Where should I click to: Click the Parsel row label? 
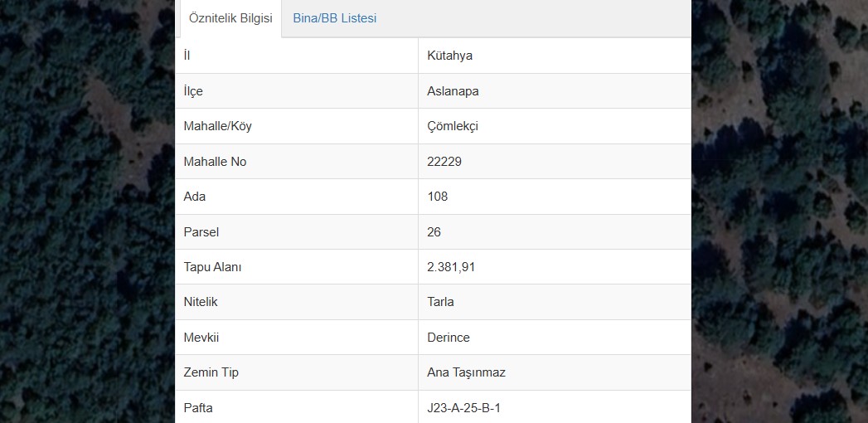[201, 232]
